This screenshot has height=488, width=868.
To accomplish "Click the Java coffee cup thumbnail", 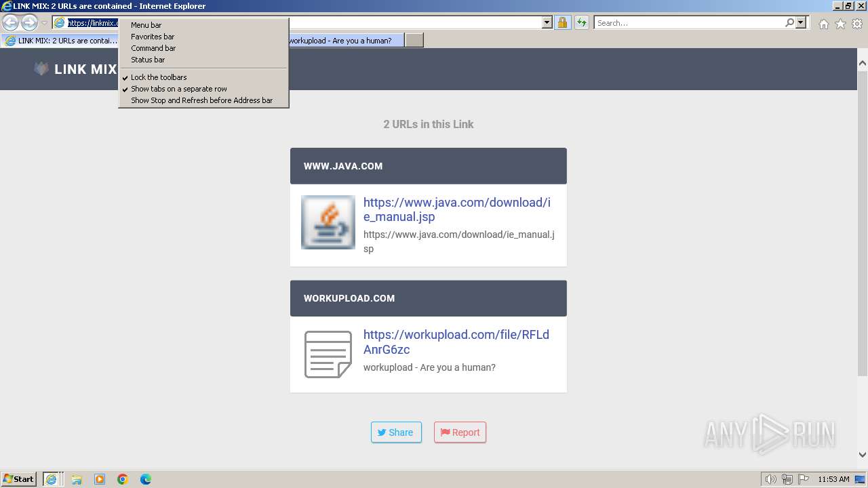I will [x=328, y=222].
